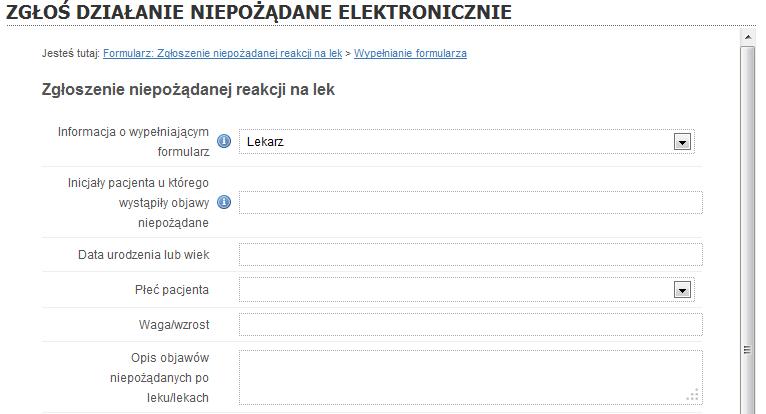The height and width of the screenshot is (414, 766).
Task: Follow 'Formularz: Zgłoszenie niepożądanej reakcji na lek' link
Action: 222,53
